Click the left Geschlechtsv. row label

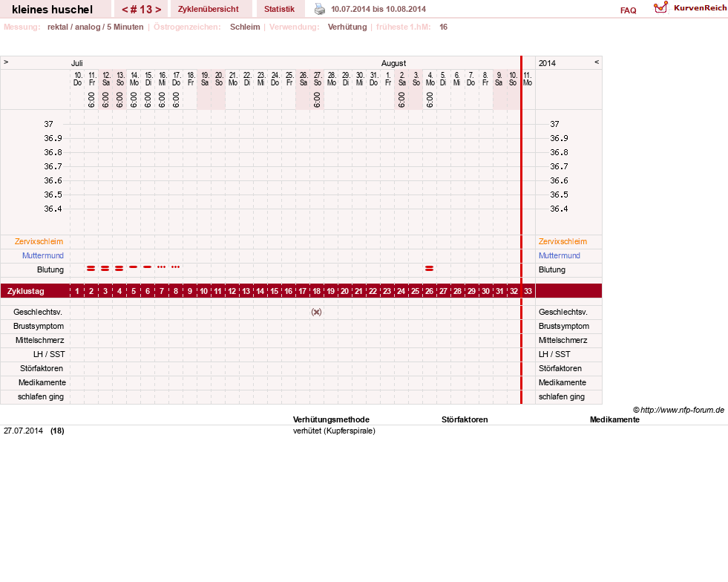[x=38, y=312]
